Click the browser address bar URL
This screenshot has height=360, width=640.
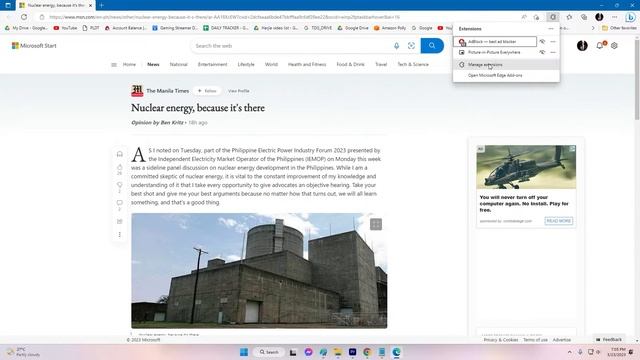click(x=224, y=17)
